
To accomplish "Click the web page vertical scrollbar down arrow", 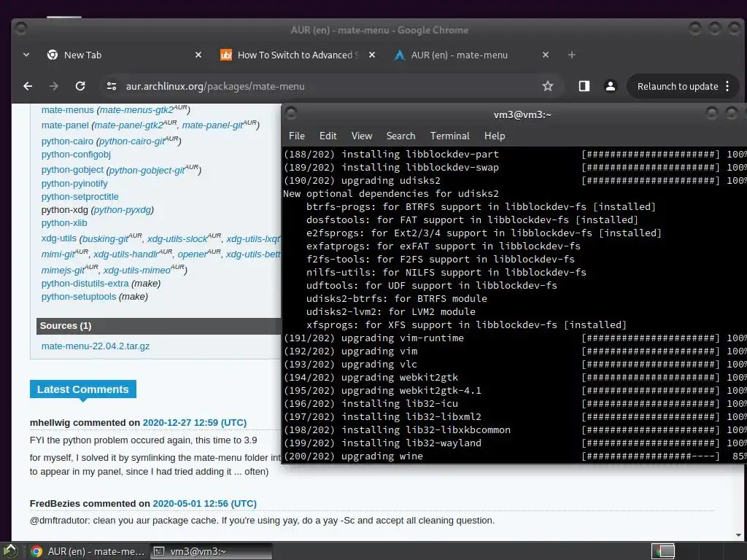I will (x=739, y=535).
